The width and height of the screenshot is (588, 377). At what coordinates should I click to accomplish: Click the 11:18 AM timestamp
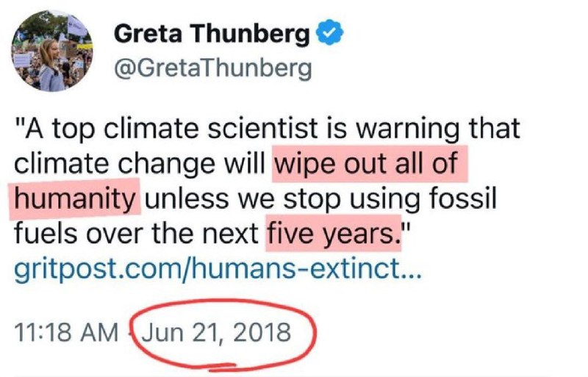click(x=66, y=332)
